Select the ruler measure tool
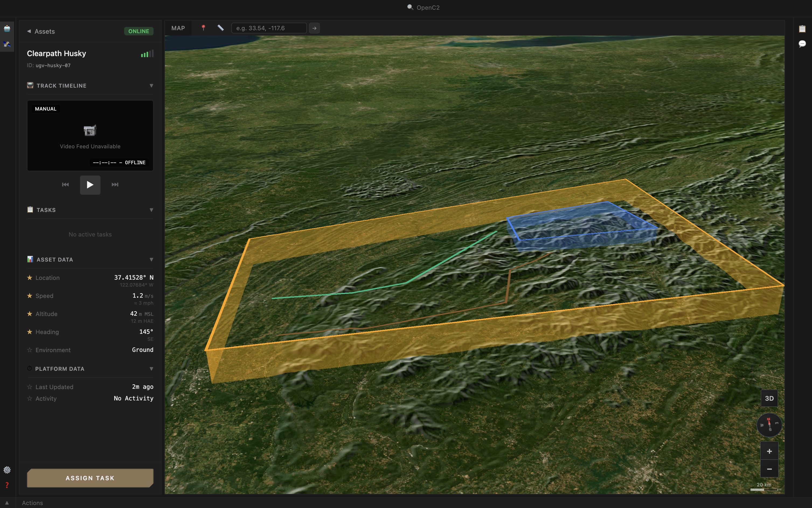812x508 pixels. click(221, 28)
